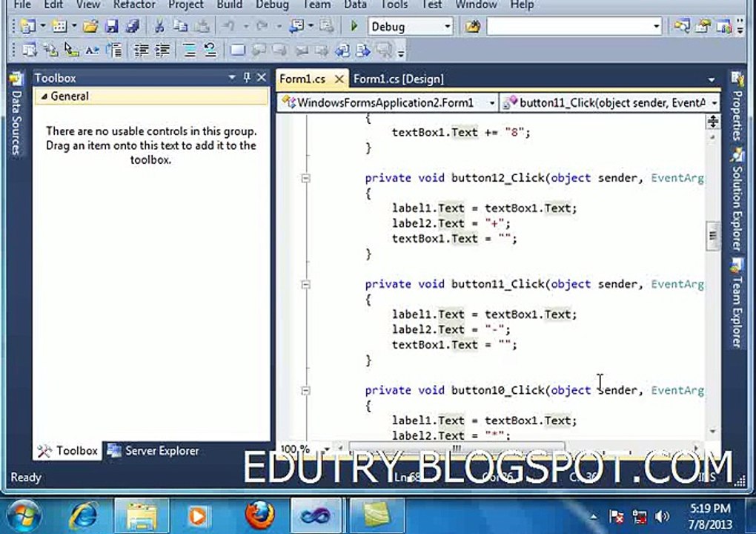Click the code line label2.Text = "+";

451,223
